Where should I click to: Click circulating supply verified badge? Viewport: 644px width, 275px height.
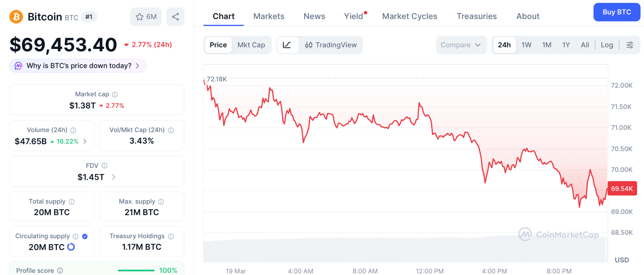point(85,236)
